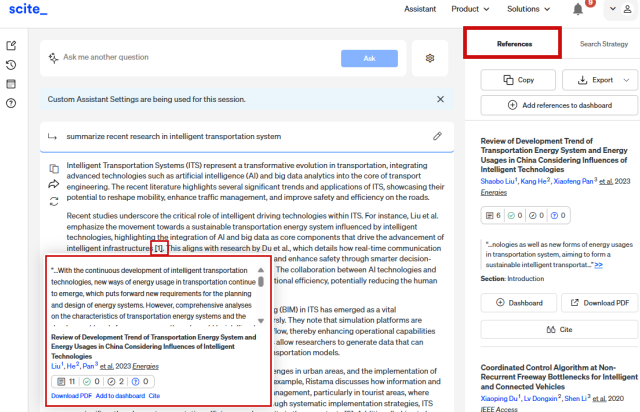
Task: Open chat history clock icon
Action: click(x=11, y=65)
